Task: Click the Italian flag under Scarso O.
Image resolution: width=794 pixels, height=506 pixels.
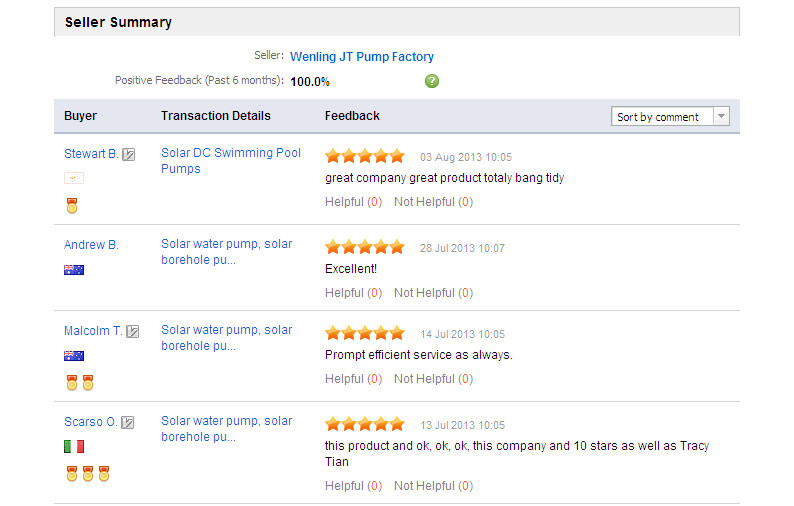Action: [74, 446]
